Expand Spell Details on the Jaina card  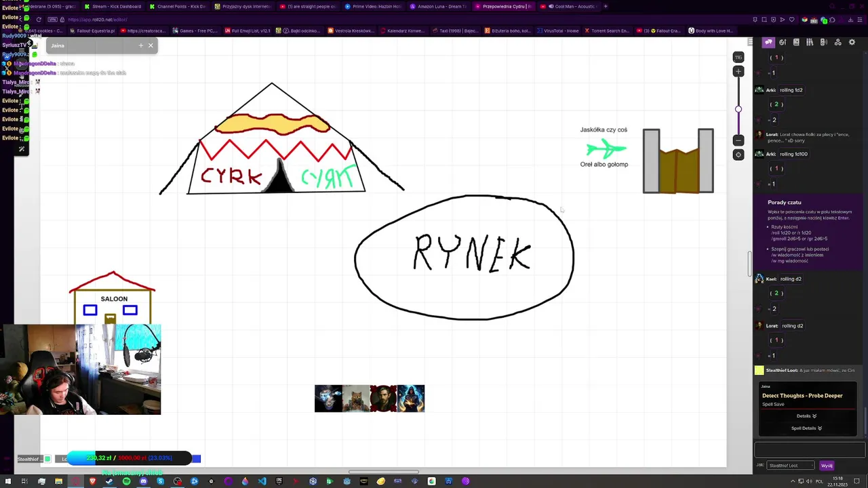806,428
